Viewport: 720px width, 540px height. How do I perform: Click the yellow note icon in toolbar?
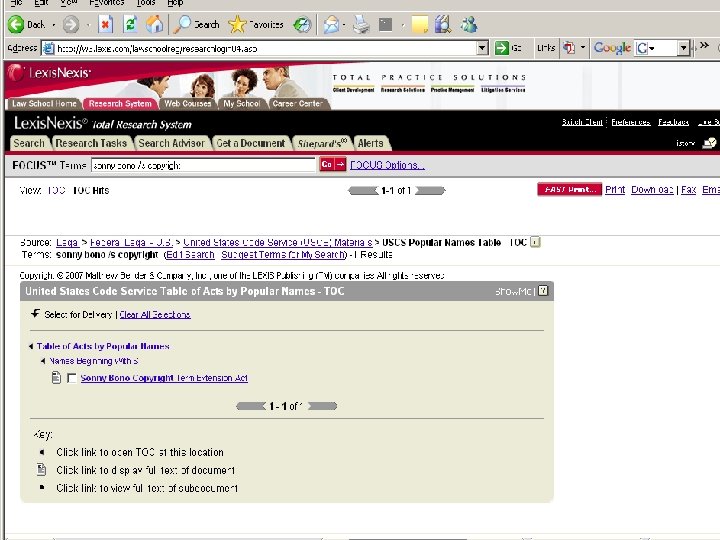point(420,25)
